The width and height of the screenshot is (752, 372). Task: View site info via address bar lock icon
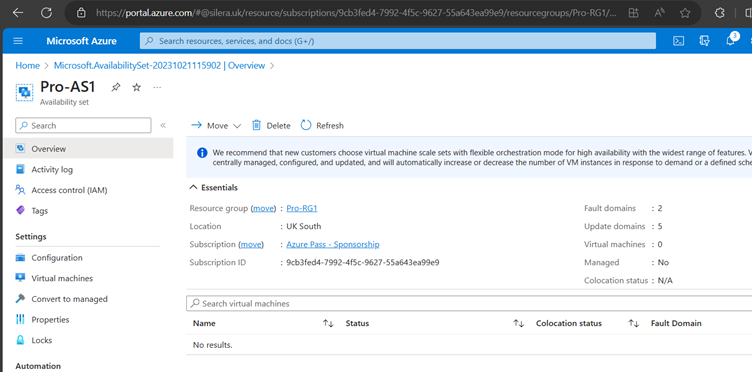pyautogui.click(x=82, y=13)
